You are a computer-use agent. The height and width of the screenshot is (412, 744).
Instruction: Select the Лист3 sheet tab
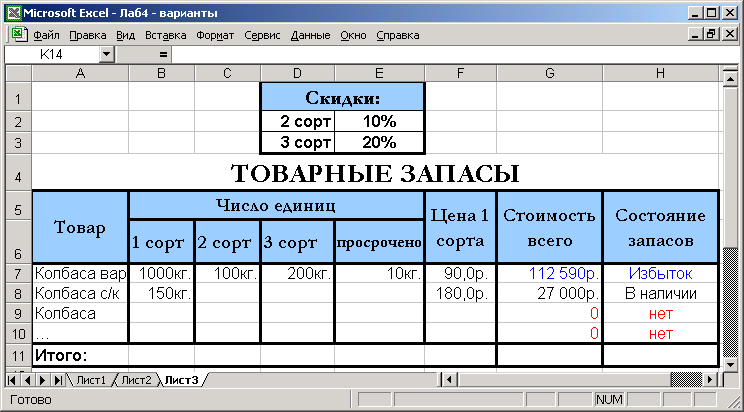coord(182,380)
